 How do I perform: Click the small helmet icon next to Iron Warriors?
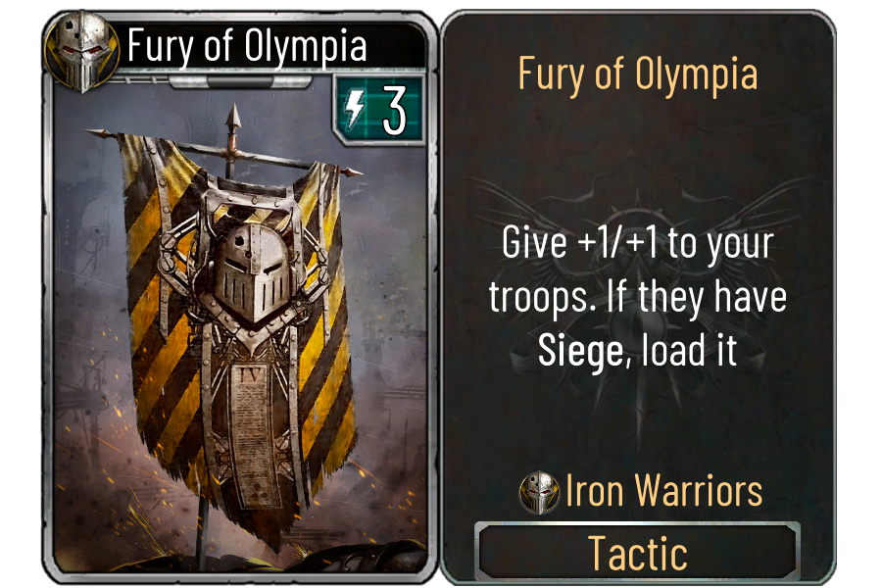pos(539,492)
